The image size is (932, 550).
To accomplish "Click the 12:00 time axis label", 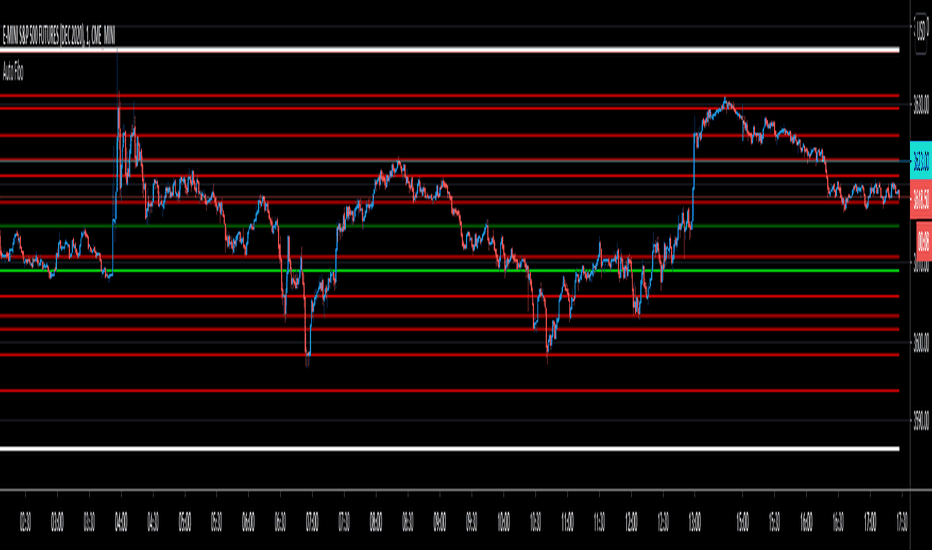I will point(631,522).
